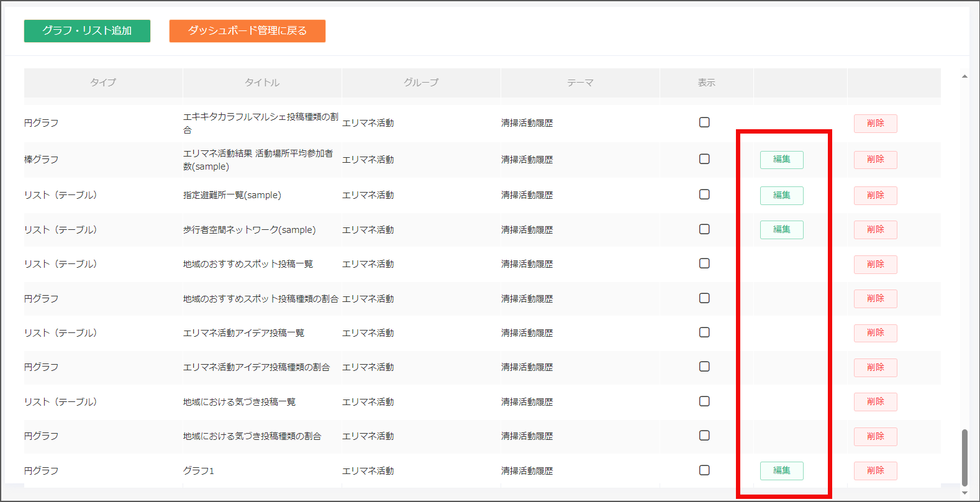The width and height of the screenshot is (980, 502).
Task: Delete エリマネ活動アイデア投稿一覧 row
Action: pos(876,333)
